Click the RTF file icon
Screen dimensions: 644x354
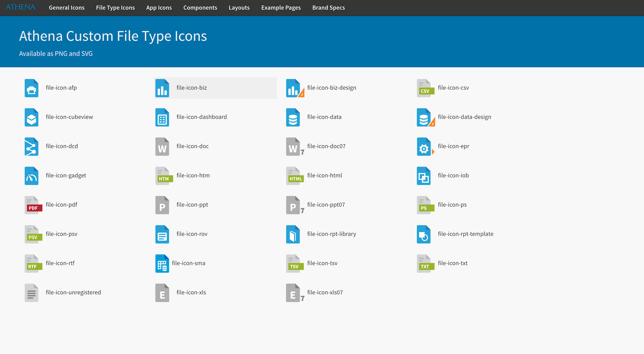(33, 263)
